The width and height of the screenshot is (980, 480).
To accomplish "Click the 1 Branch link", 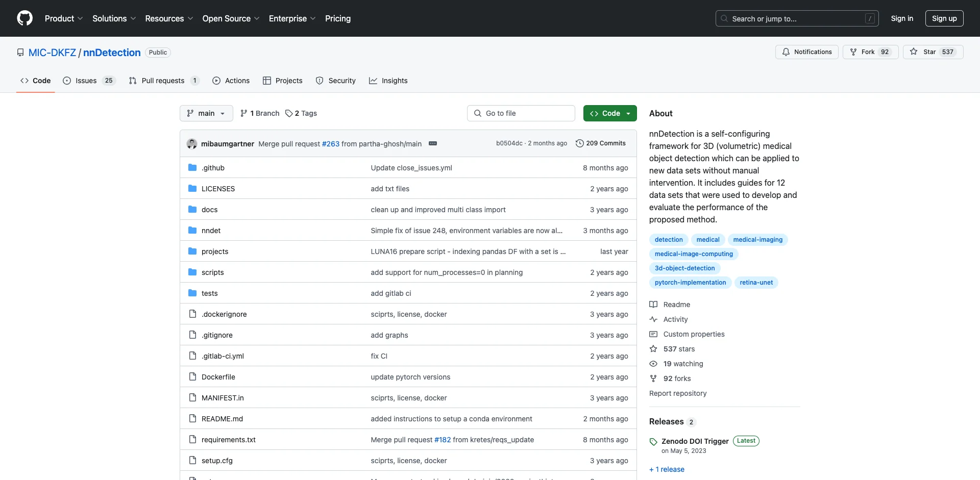I will point(260,113).
